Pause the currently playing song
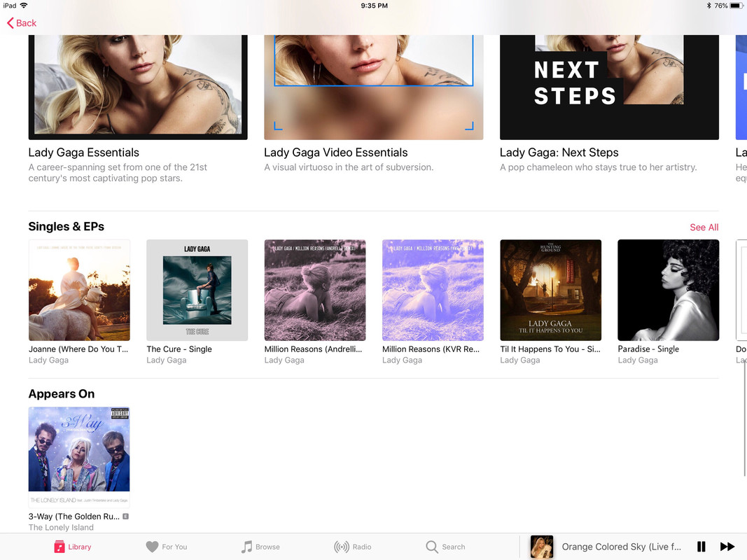The width and height of the screenshot is (747, 560). [x=701, y=547]
